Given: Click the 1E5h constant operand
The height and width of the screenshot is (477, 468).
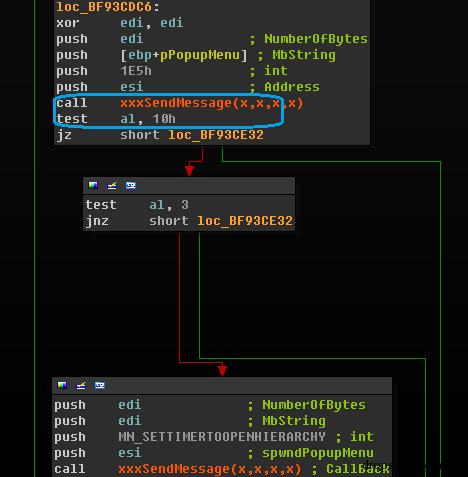Looking at the screenshot, I should pyautogui.click(x=136, y=71).
